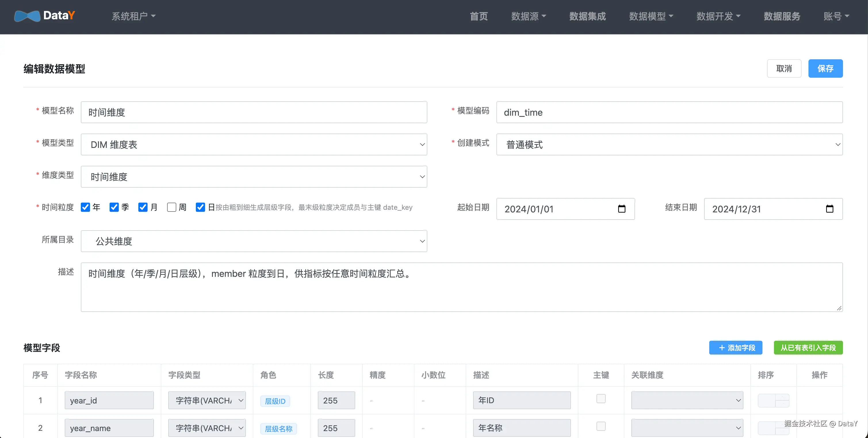Go to 数据服务 page
Screen dimensions: 868x438
coord(782,16)
